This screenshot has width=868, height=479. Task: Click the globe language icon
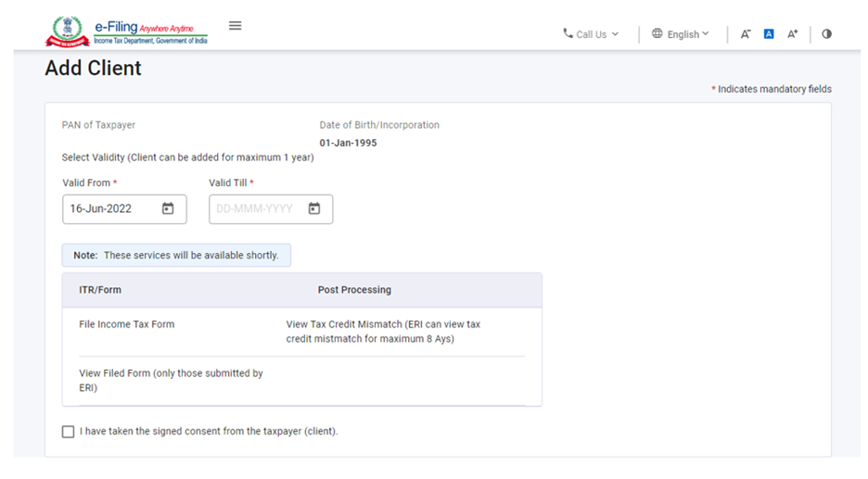(x=657, y=33)
